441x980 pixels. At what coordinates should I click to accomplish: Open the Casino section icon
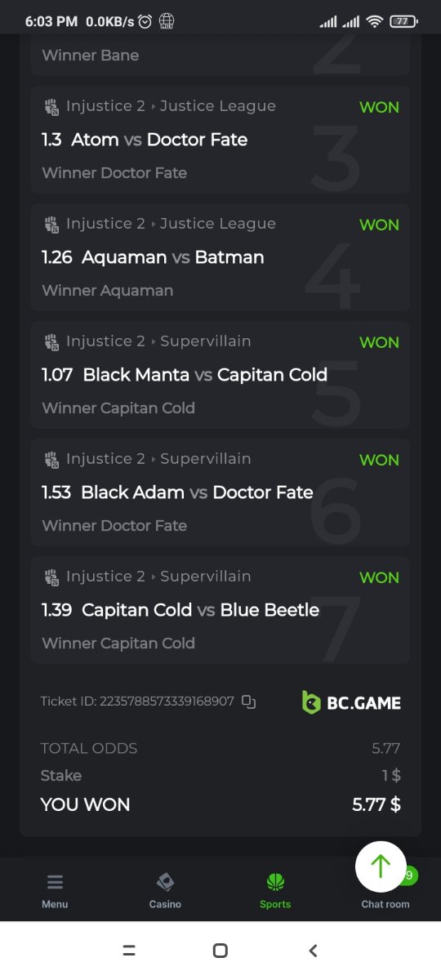(x=165, y=882)
